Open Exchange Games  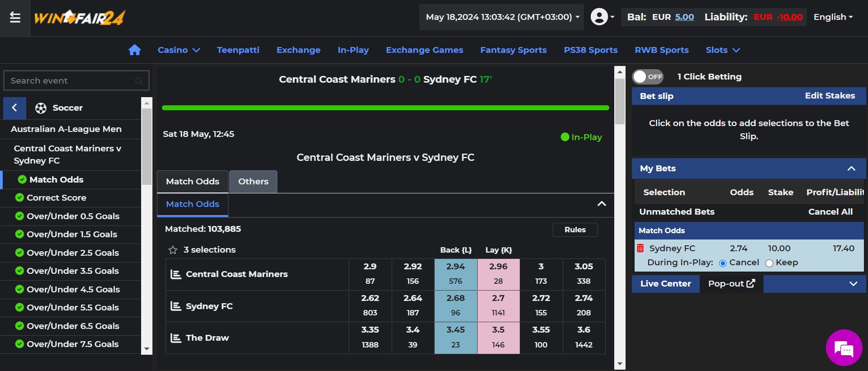point(424,50)
